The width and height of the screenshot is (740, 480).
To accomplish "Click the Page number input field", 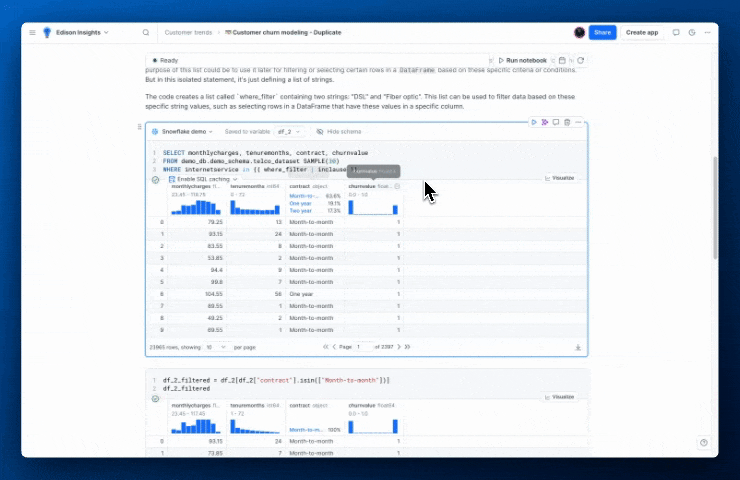I will (363, 347).
